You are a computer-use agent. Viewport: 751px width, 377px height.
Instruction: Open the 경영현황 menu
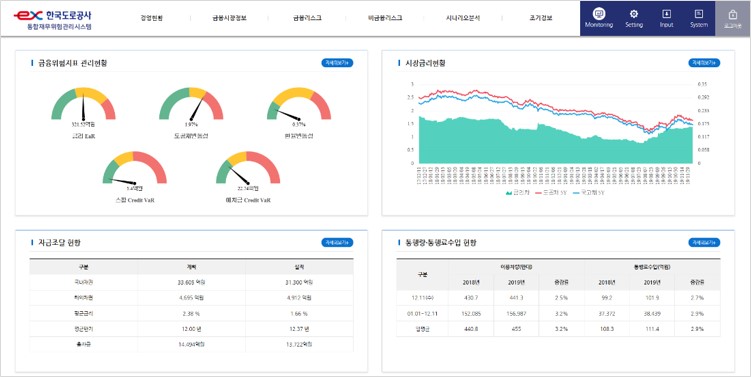[152, 18]
